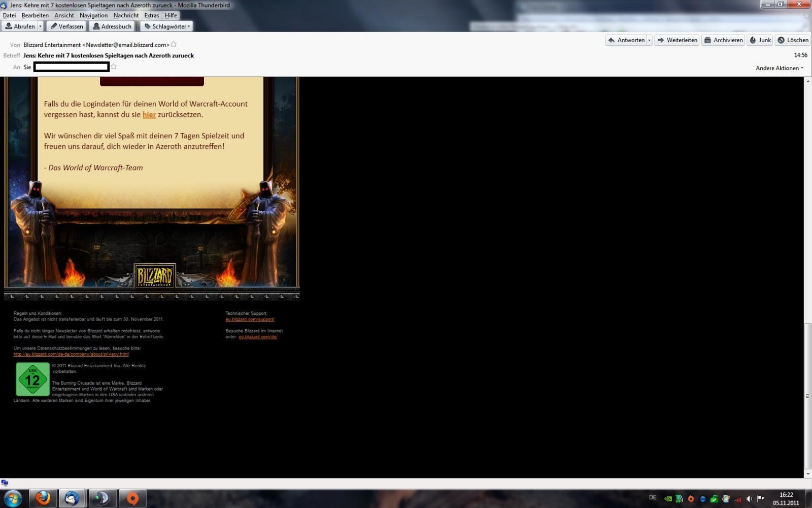Star the sender Blizzard Entertainment
This screenshot has height=508, width=812.
click(174, 45)
